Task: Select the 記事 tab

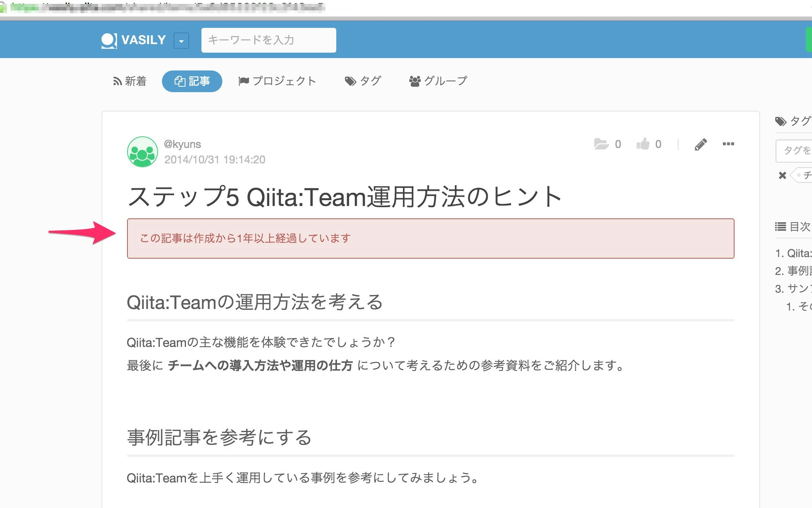Action: 192,81
